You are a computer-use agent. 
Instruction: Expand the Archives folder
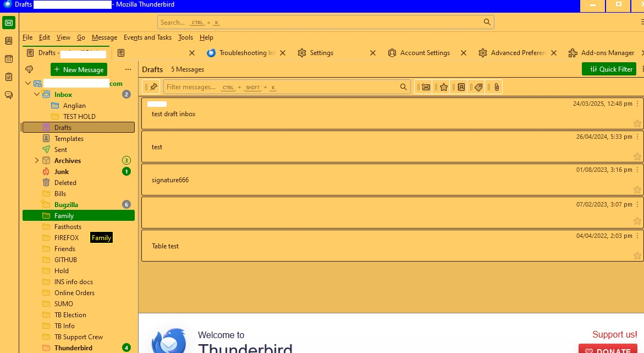[x=37, y=160]
